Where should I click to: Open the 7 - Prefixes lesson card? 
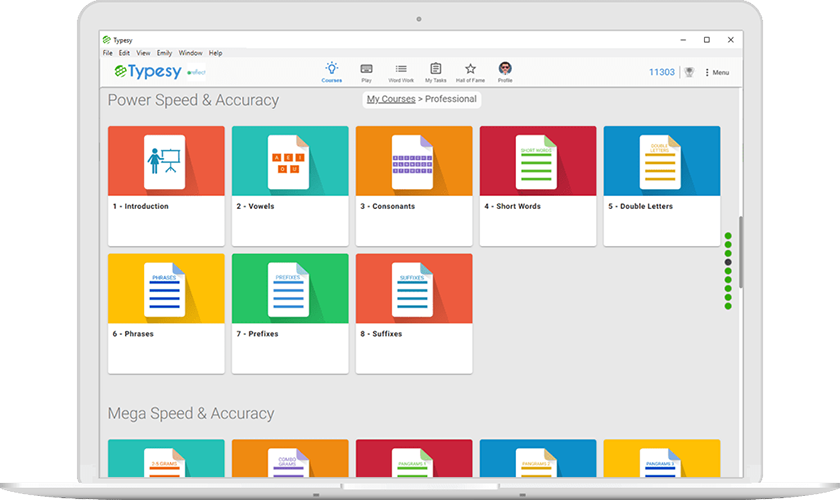click(290, 314)
